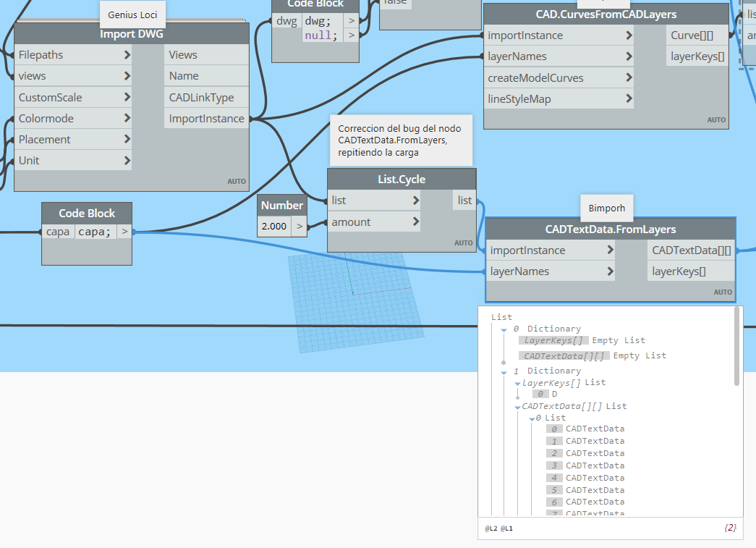The height and width of the screenshot is (548, 756).
Task: Click List.Cycle list input chevron
Action: pos(415,201)
